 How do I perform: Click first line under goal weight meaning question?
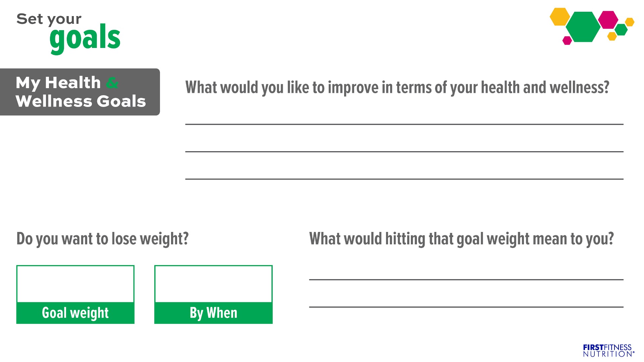point(466,280)
